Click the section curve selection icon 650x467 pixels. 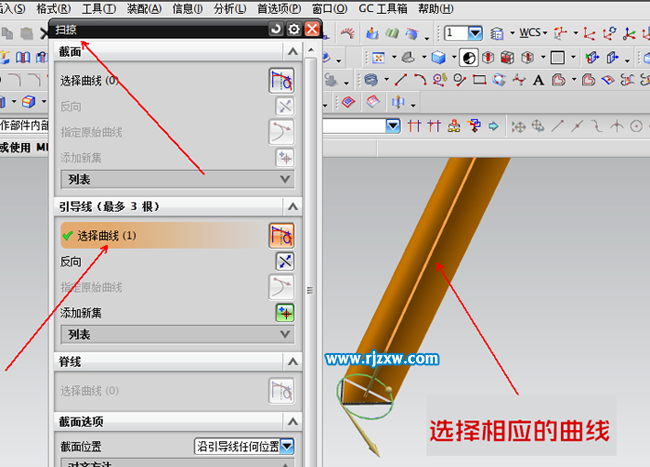pyautogui.click(x=281, y=80)
